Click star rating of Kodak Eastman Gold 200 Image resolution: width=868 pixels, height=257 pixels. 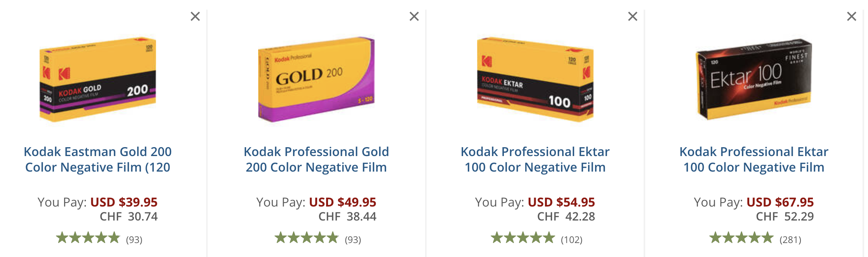pos(88,237)
